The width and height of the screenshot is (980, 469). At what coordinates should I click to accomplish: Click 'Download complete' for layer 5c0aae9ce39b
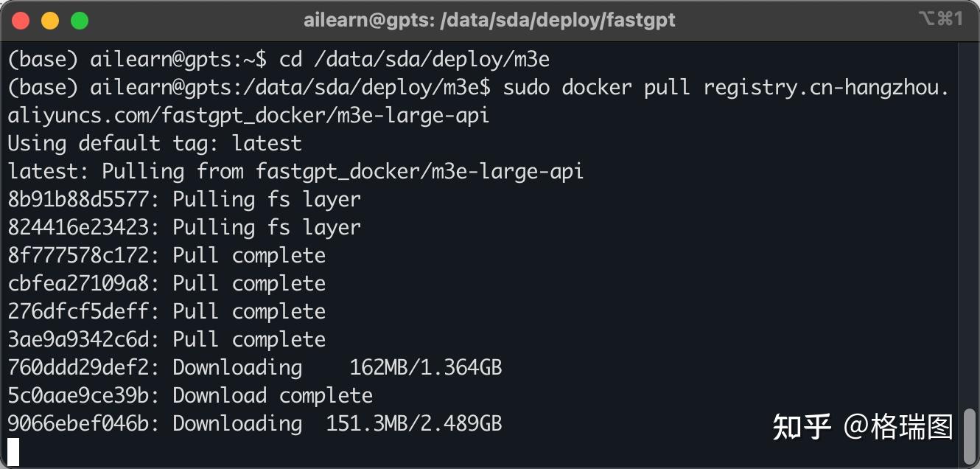pos(273,395)
